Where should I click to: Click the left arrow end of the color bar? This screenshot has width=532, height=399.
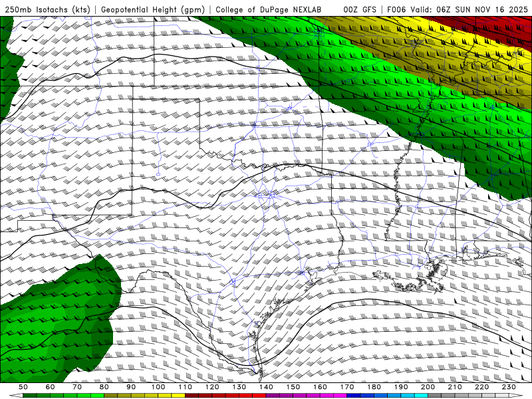pyautogui.click(x=16, y=396)
